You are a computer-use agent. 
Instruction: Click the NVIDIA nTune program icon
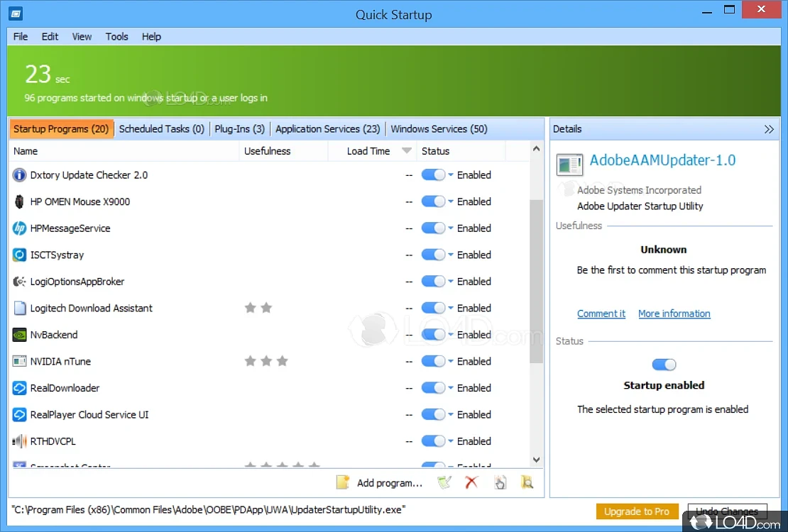[x=19, y=361]
